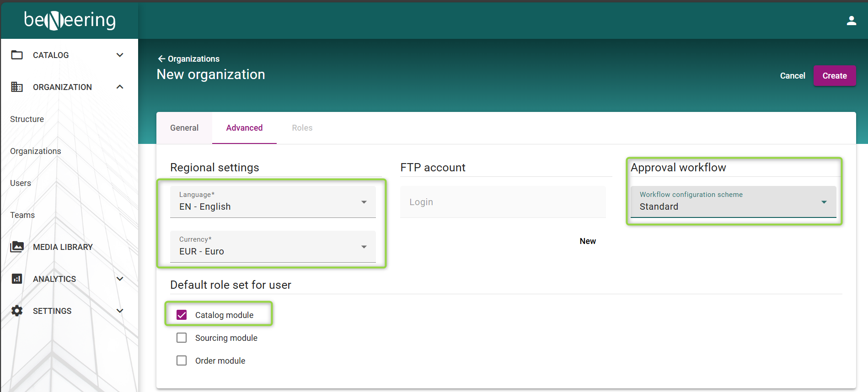Click the Media Library image icon

click(x=17, y=247)
